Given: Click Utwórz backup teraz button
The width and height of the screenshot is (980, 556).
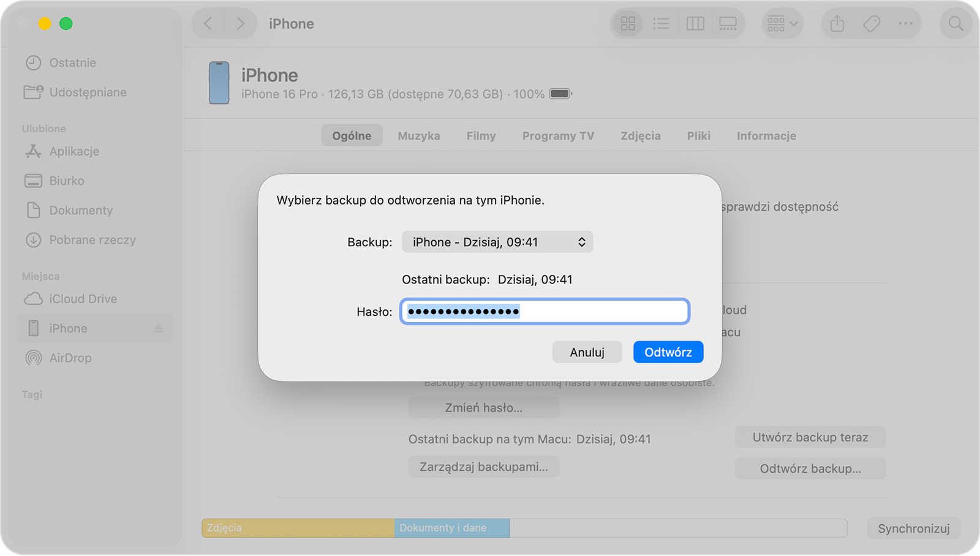Looking at the screenshot, I should pos(810,437).
